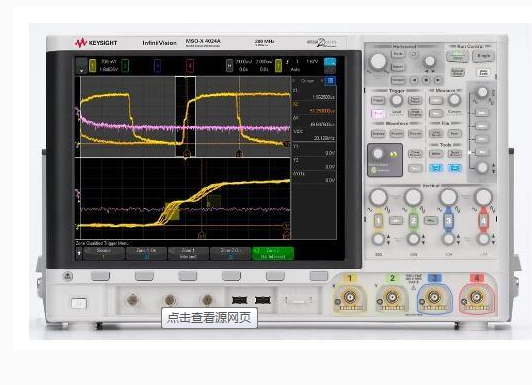Screen dimensions: 532x385
Task: Open the Cursors sidebar menu icon
Action: pos(330,81)
